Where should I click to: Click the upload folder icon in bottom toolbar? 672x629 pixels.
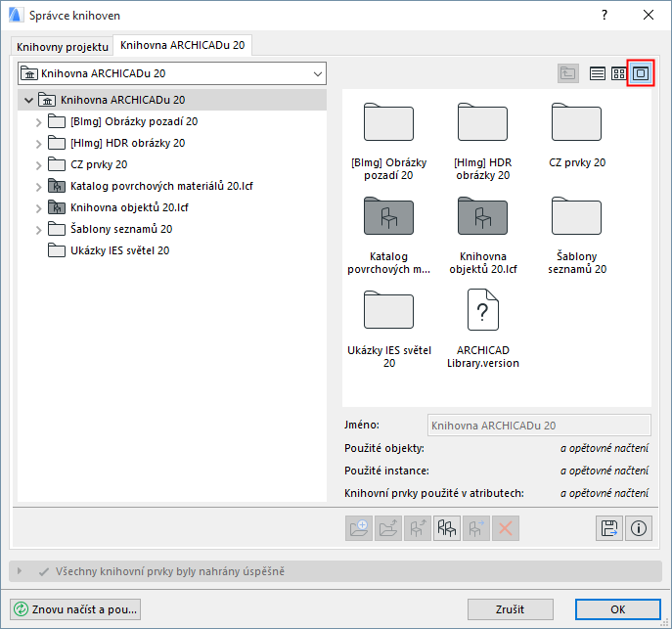point(388,528)
